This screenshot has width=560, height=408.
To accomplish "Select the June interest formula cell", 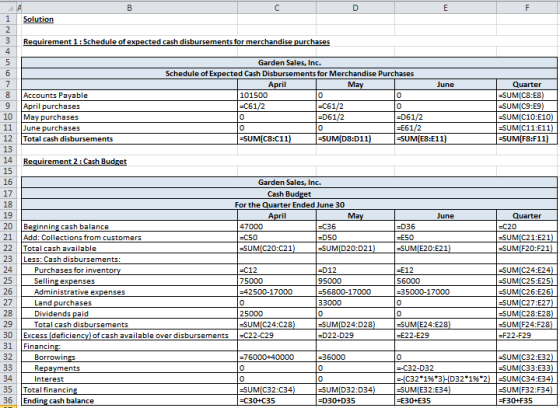I will point(445,379).
